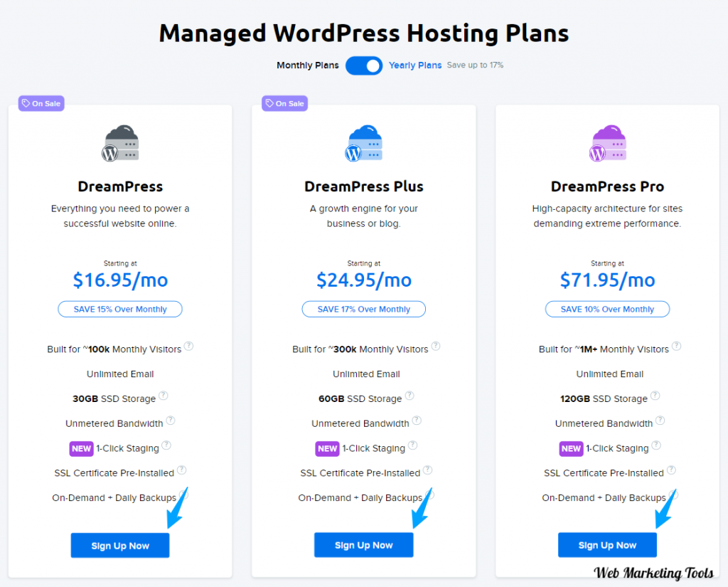Viewport: 728px width, 587px height.
Task: Click SAVE 17% Over Monthly badge
Action: click(363, 309)
